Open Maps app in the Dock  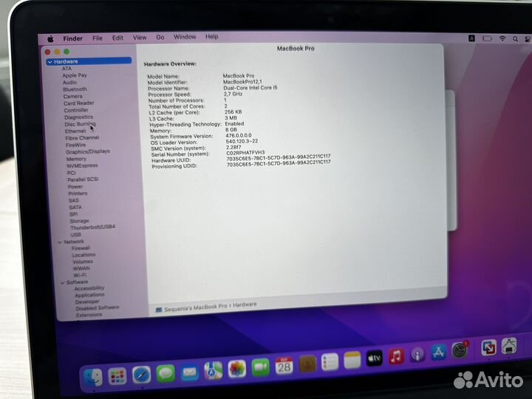pyautogui.click(x=214, y=370)
